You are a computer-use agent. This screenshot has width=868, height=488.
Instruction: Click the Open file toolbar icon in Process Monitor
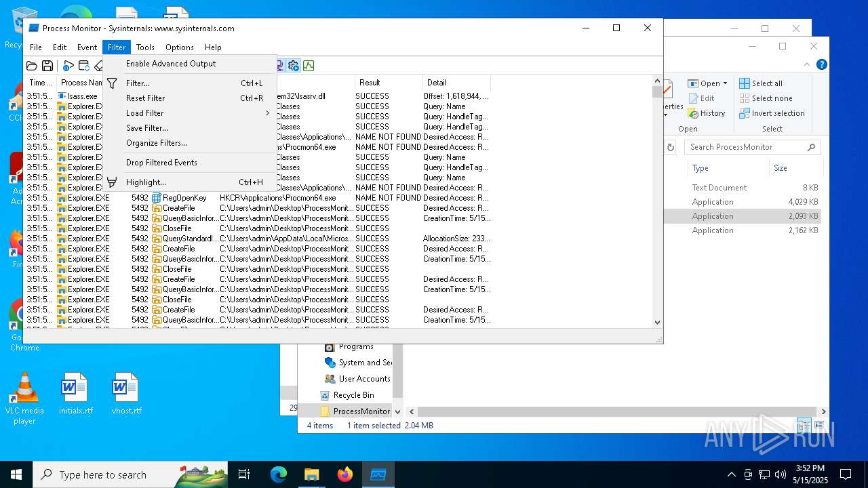[32, 66]
